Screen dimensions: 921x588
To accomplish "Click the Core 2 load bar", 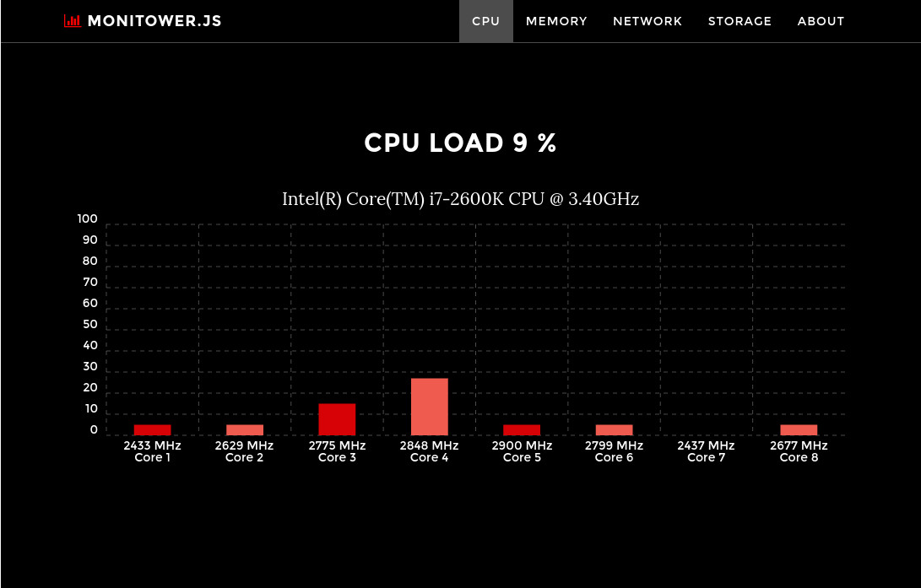I will [x=245, y=430].
